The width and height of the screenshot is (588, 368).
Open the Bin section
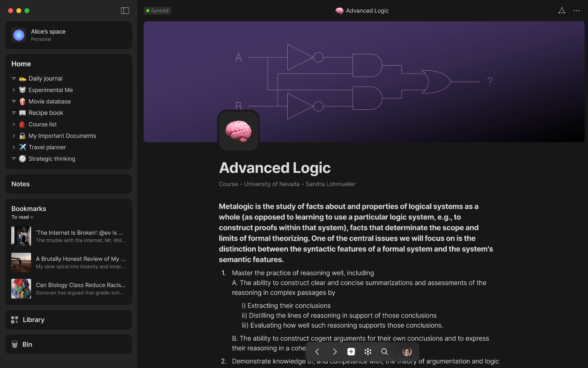pyautogui.click(x=68, y=344)
